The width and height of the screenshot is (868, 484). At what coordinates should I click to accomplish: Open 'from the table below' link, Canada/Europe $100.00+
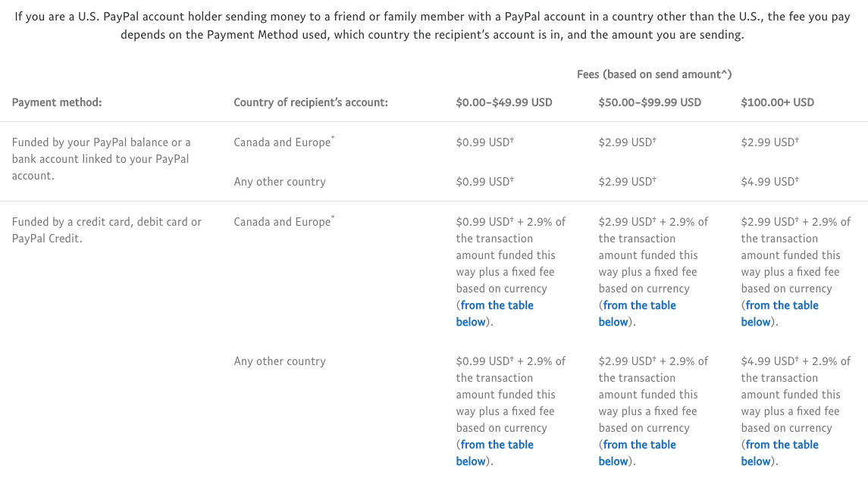click(x=780, y=314)
